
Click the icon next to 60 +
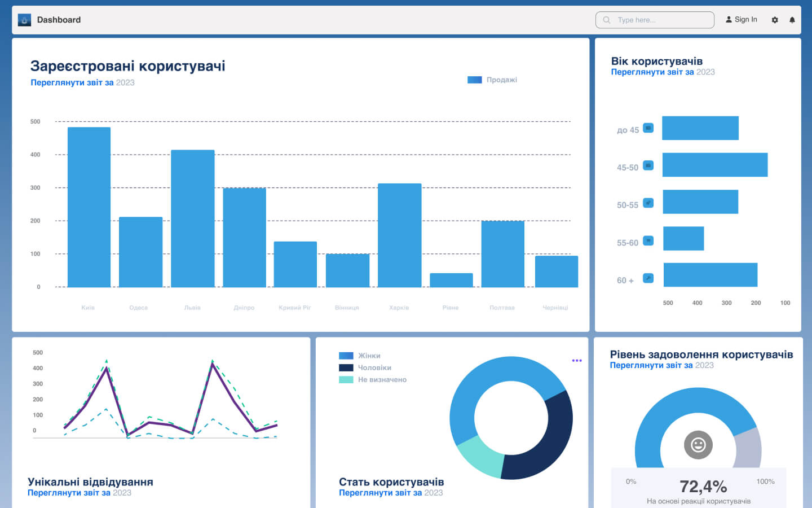pyautogui.click(x=648, y=278)
